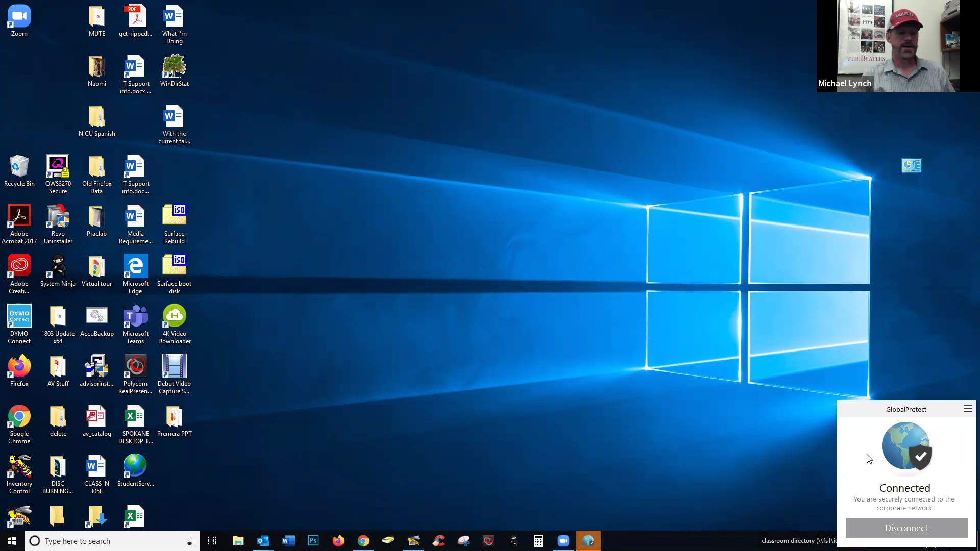This screenshot has width=980, height=551.
Task: Launch Firefox from the desktop
Action: coord(19,371)
